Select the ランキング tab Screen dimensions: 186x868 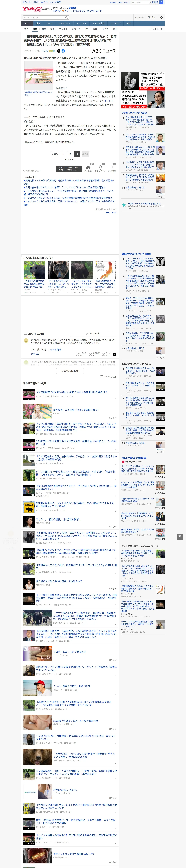115,24
